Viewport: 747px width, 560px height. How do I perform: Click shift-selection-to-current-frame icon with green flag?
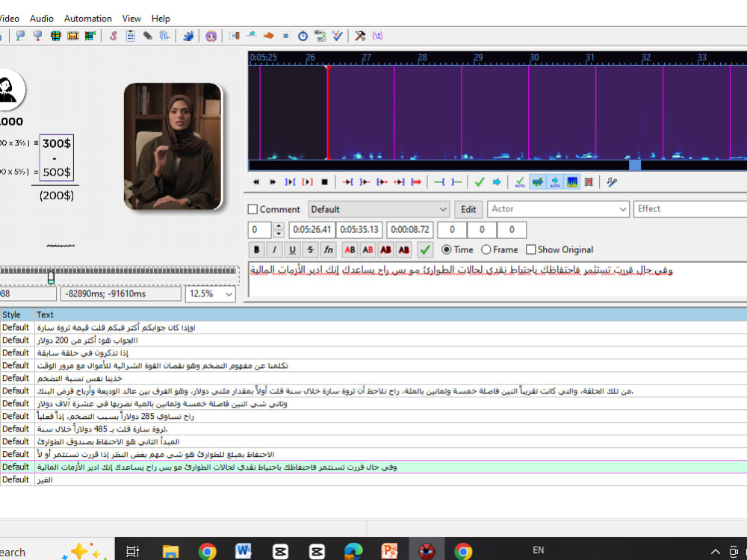click(90, 36)
